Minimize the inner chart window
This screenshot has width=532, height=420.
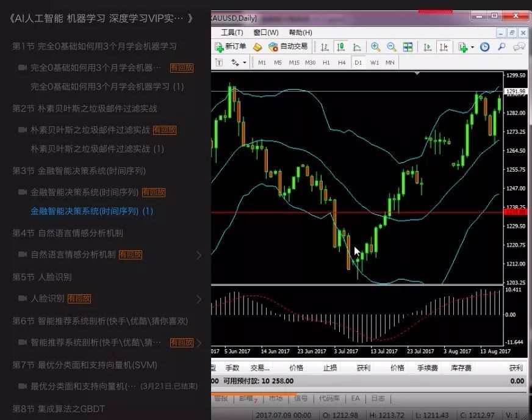tap(501, 33)
